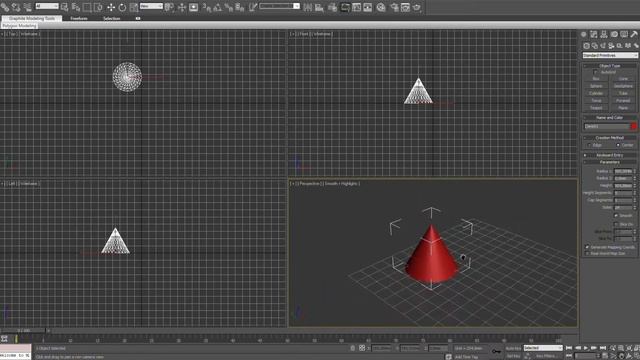
Task: Open the key mode Selected dropdown
Action: click(x=543, y=348)
